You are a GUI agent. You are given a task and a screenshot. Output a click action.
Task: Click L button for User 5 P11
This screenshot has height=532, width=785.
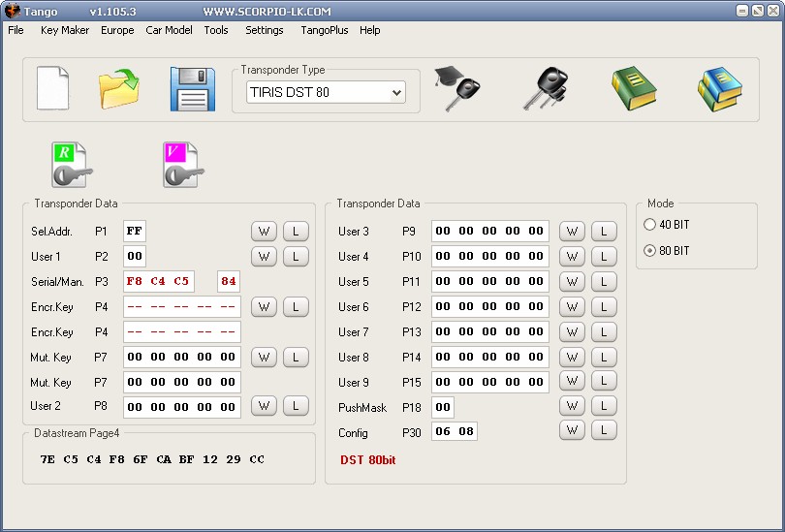(x=604, y=281)
